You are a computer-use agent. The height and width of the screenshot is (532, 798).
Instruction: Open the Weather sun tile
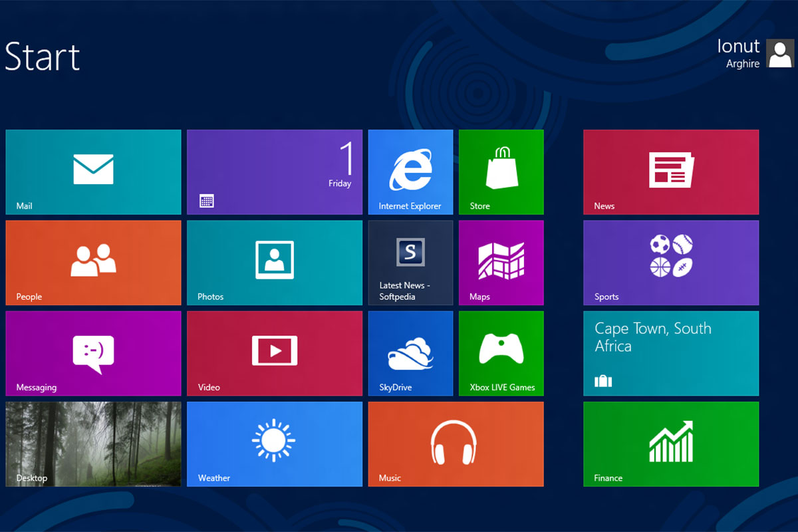tap(274, 444)
